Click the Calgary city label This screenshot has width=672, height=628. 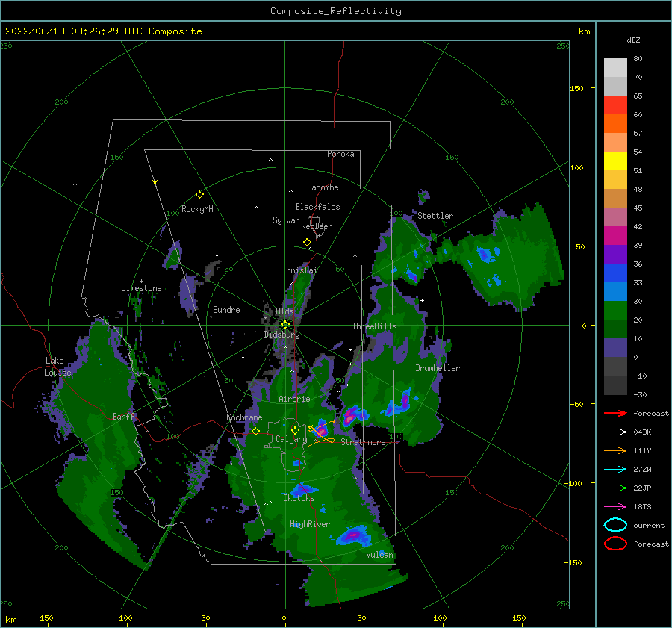(291, 439)
